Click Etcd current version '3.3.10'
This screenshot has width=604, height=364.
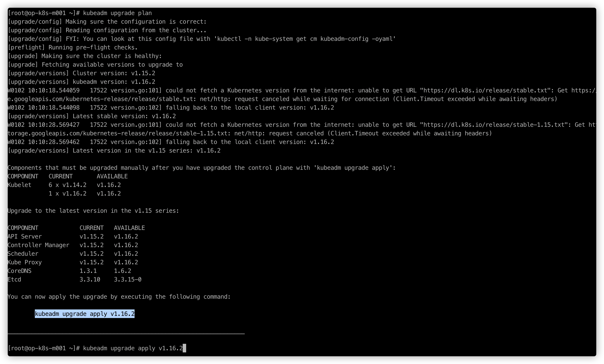(x=90, y=279)
